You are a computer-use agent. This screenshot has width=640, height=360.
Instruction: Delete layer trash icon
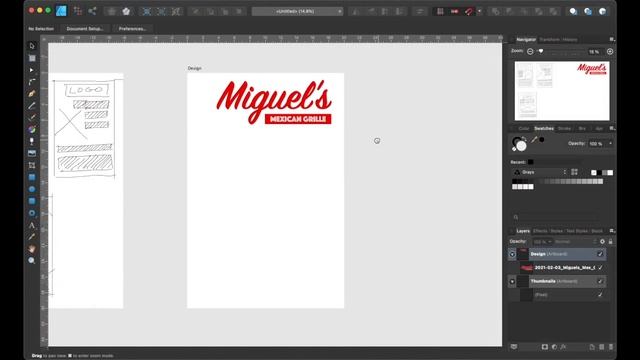[611, 347]
